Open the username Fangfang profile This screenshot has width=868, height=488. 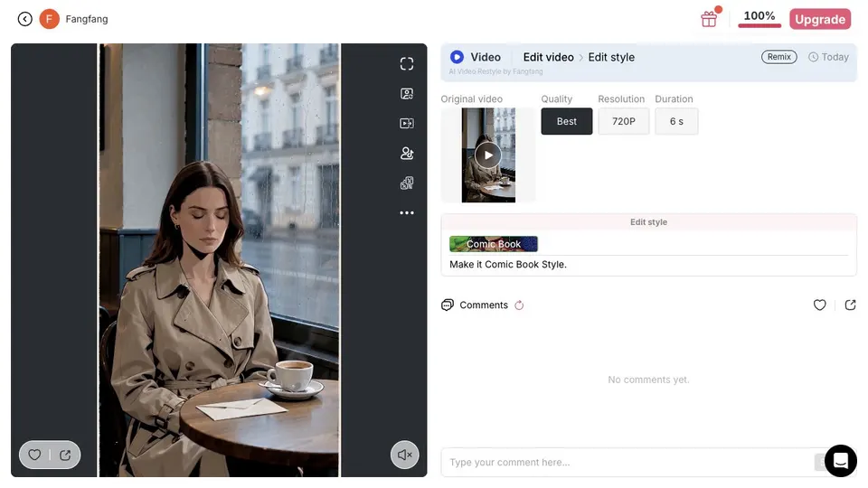87,19
